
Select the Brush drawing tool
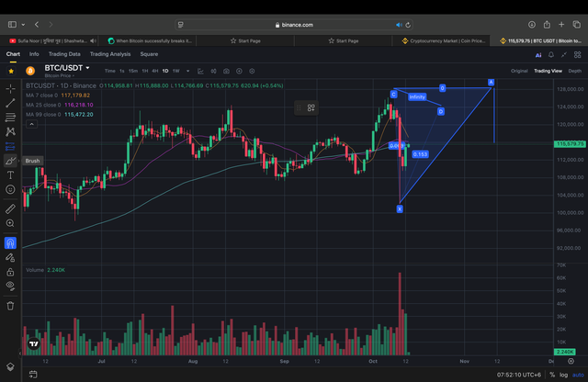pyautogui.click(x=10, y=161)
